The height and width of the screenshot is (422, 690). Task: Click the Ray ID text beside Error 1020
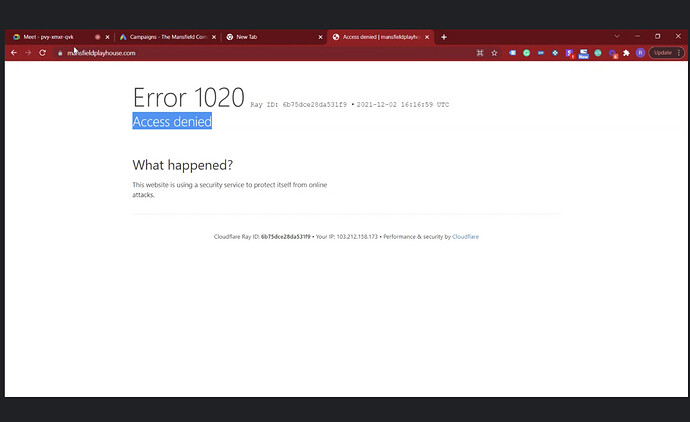click(299, 105)
